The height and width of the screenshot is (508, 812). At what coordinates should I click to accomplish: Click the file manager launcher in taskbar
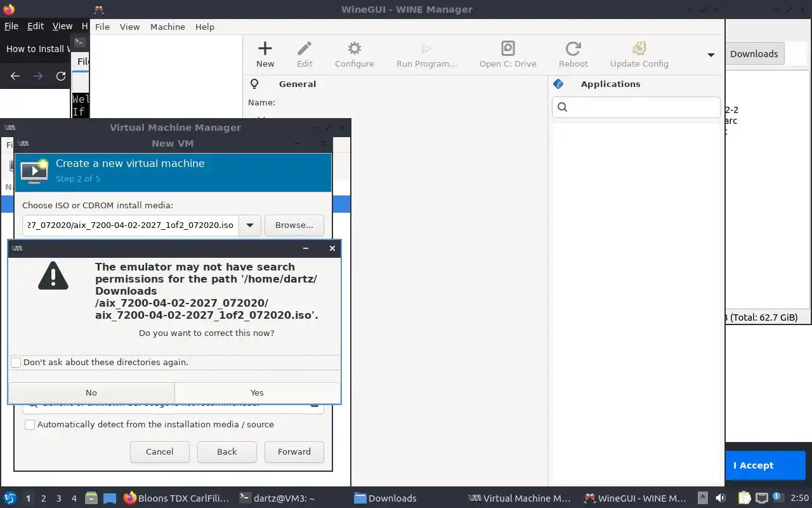91,498
